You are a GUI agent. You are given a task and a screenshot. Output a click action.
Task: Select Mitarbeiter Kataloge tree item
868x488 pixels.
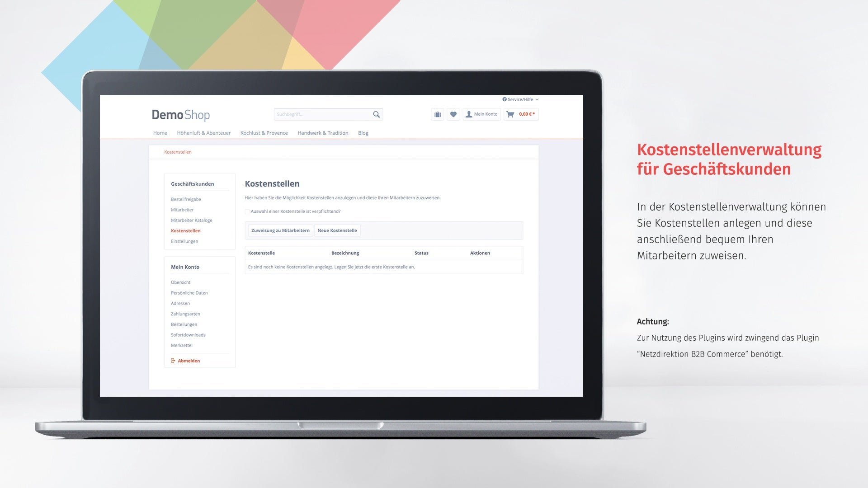click(x=191, y=220)
